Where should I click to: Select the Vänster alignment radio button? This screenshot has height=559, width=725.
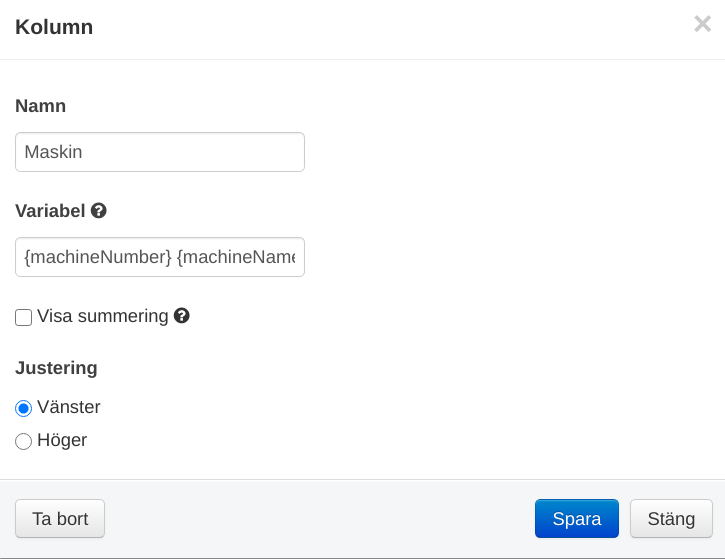[x=24, y=408]
